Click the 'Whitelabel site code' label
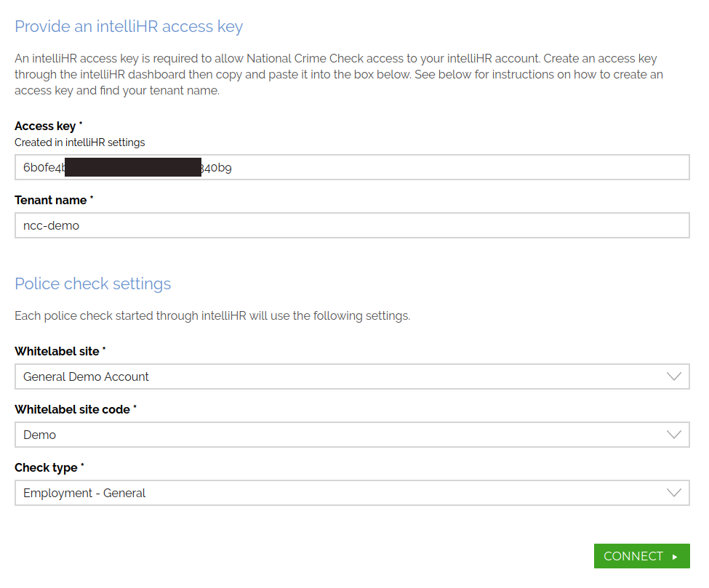The image size is (709, 588). pyautogui.click(x=72, y=409)
